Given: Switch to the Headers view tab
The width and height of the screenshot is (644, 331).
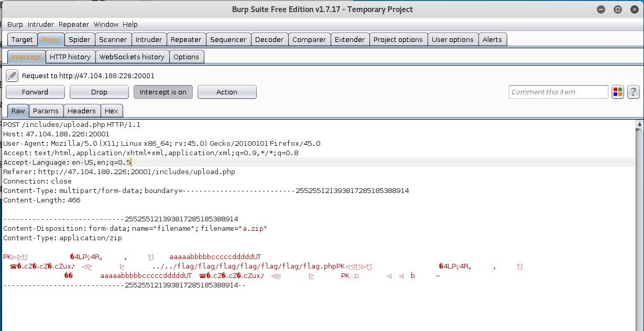Looking at the screenshot, I should pos(82,111).
